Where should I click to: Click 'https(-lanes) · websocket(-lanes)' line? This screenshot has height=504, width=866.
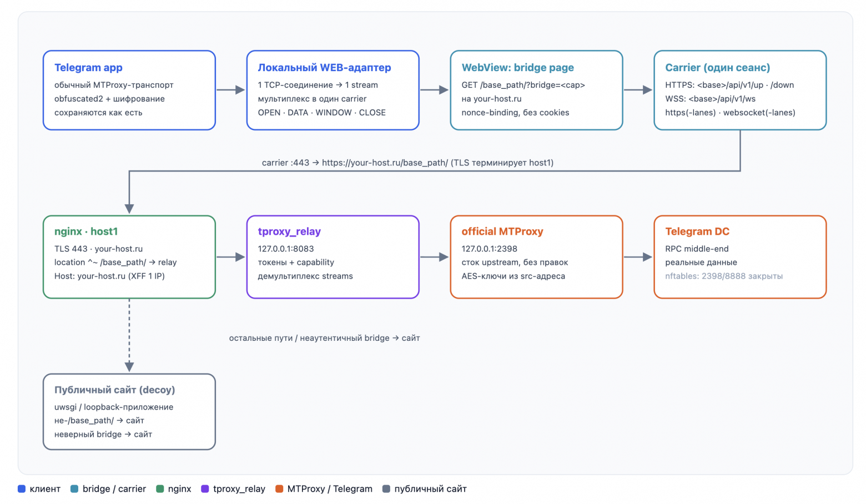[x=731, y=113]
